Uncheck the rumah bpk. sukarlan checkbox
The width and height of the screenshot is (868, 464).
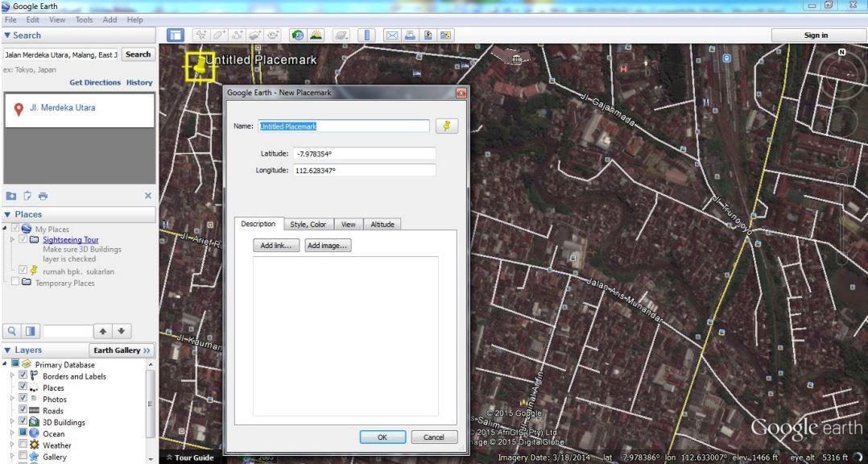coord(23,270)
